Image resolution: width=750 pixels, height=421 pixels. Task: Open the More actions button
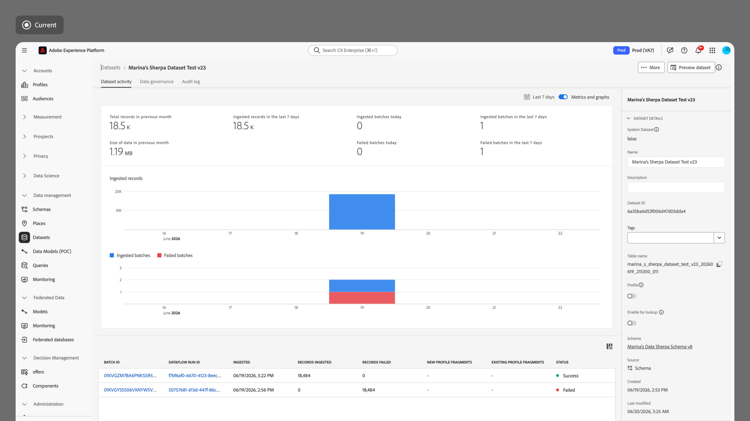click(651, 67)
